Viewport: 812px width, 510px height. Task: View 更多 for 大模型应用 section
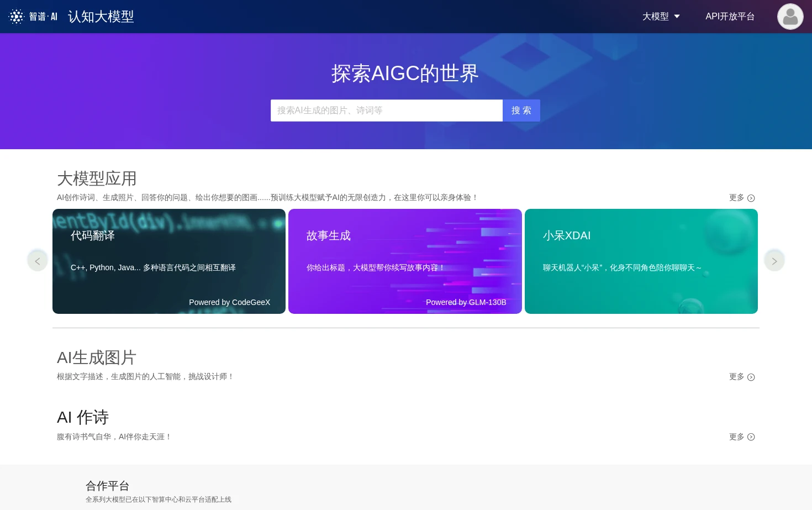[x=742, y=198]
